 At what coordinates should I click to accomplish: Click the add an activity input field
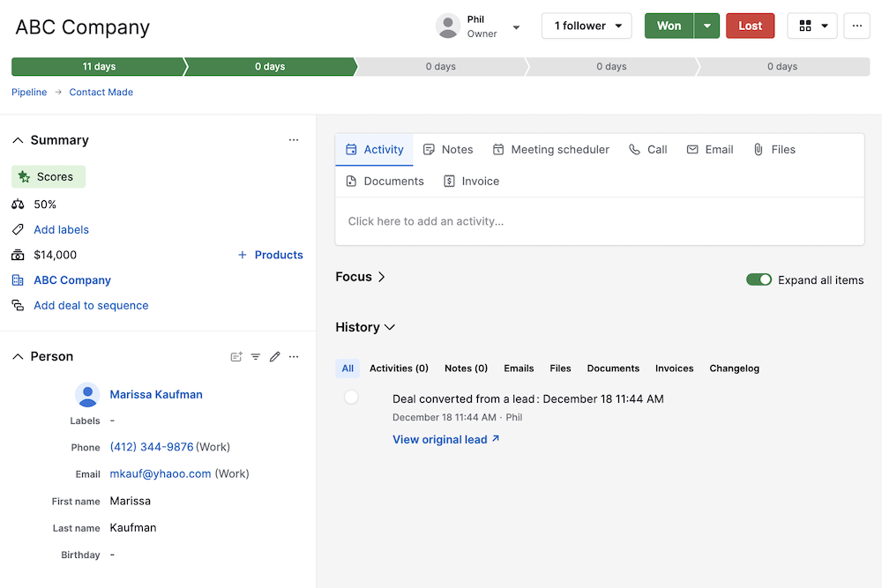tap(599, 221)
